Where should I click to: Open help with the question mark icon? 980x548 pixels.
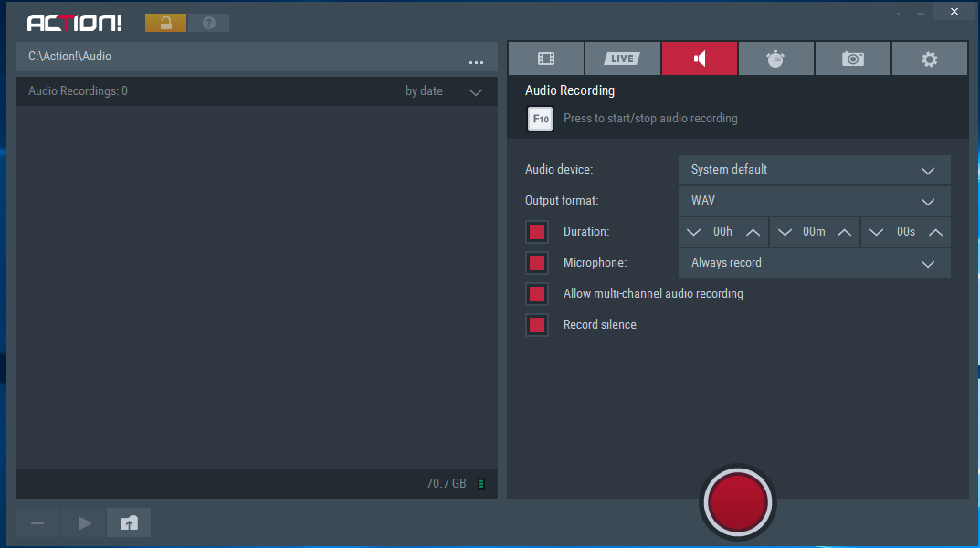(209, 23)
